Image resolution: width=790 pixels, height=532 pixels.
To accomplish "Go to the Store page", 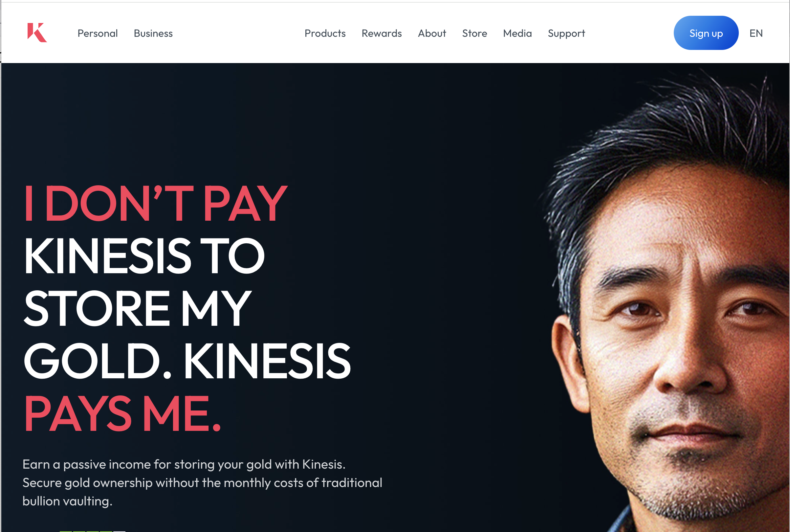I will [x=474, y=33].
